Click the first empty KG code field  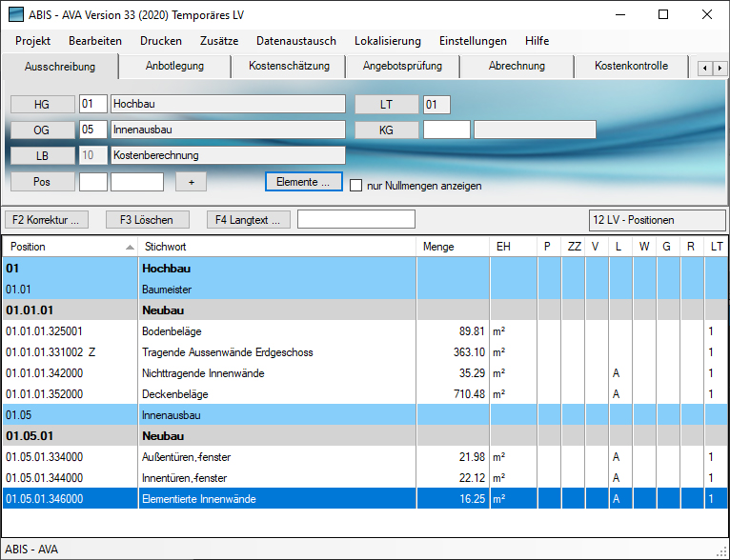(446, 130)
